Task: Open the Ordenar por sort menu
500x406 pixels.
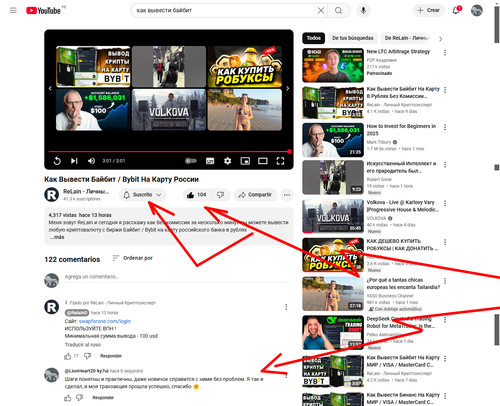Action: (133, 258)
